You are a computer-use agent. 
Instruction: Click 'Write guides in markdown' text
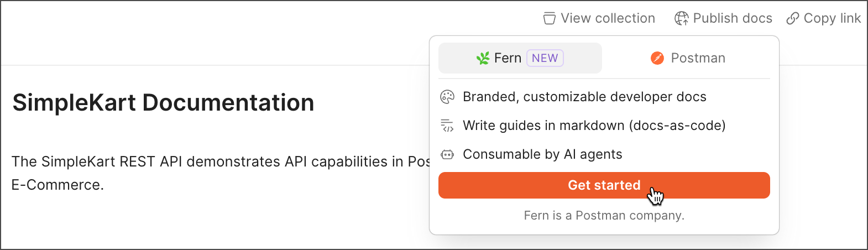click(594, 126)
